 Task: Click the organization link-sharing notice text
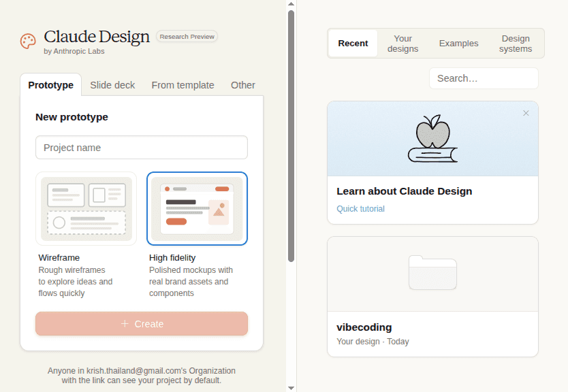coord(142,376)
